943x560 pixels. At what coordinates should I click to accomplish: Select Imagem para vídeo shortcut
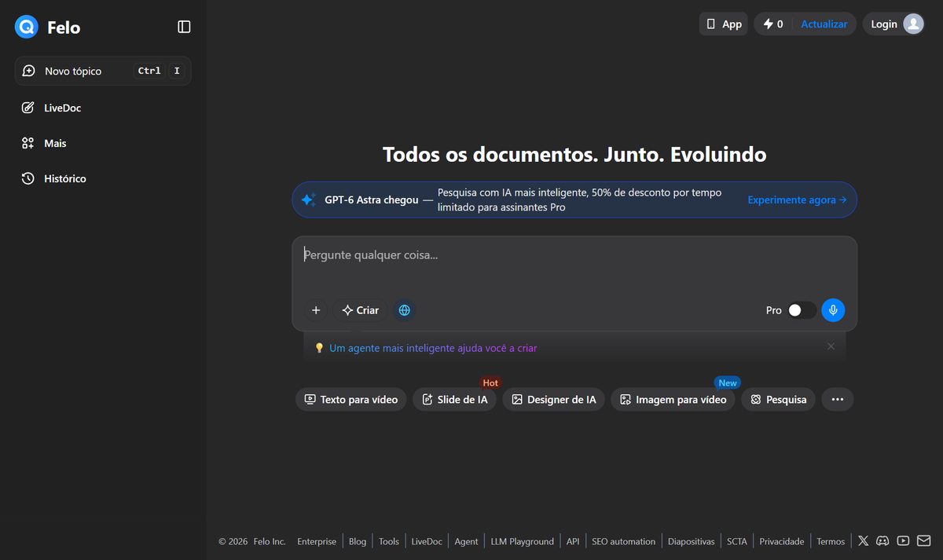point(673,399)
